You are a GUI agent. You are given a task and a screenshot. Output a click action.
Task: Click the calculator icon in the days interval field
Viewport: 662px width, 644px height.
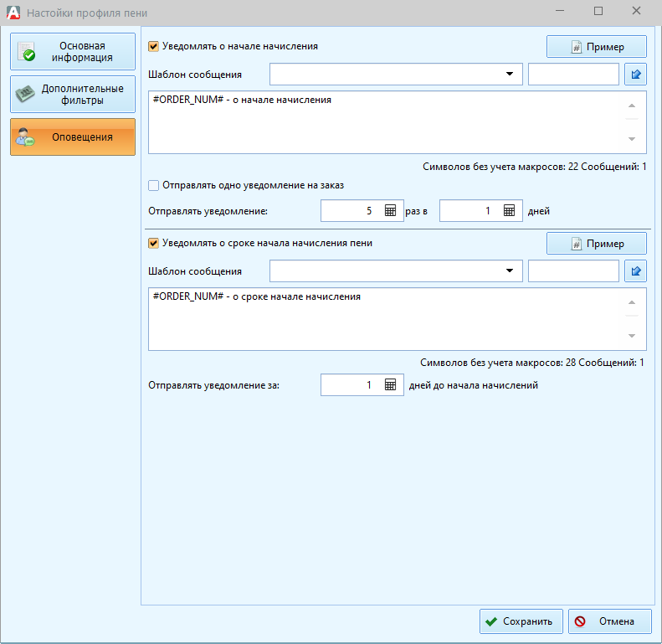tap(509, 211)
